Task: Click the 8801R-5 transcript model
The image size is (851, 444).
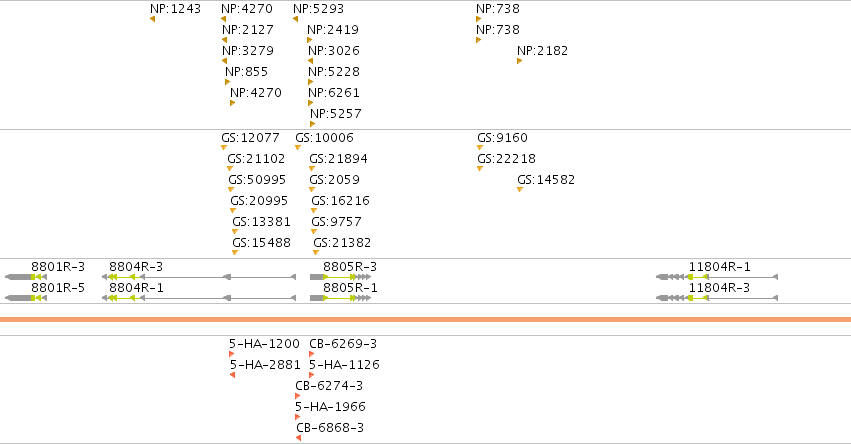Action: pyautogui.click(x=26, y=298)
